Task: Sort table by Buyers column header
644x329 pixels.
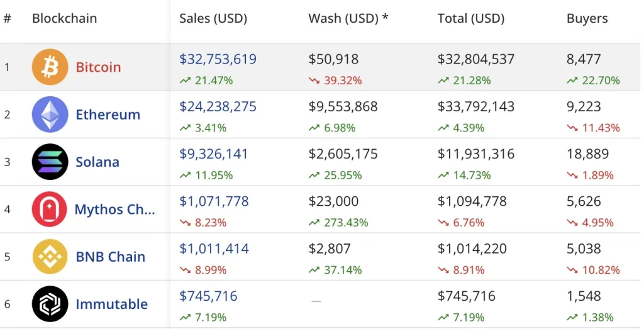Action: (587, 18)
